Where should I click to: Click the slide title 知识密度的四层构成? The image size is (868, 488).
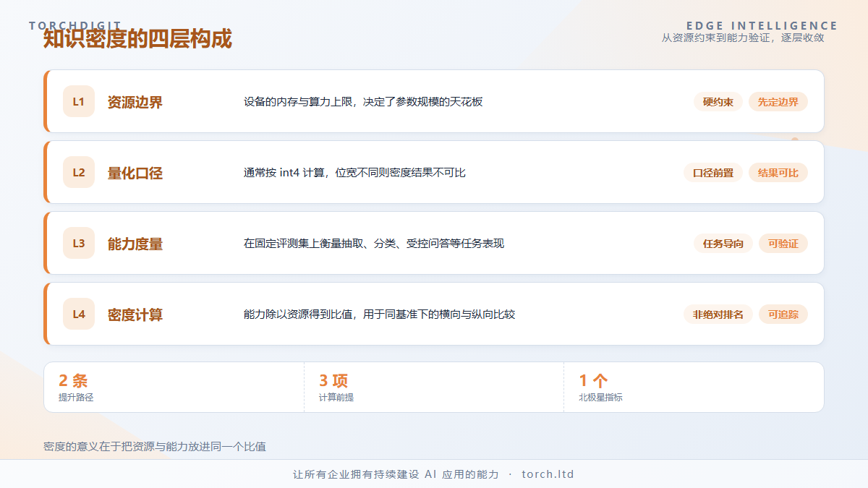point(137,39)
